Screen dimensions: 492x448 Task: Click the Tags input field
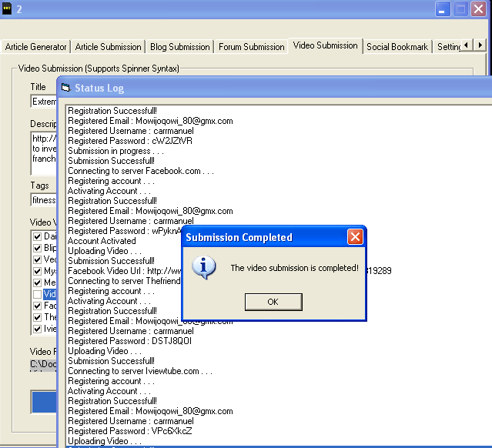point(43,200)
